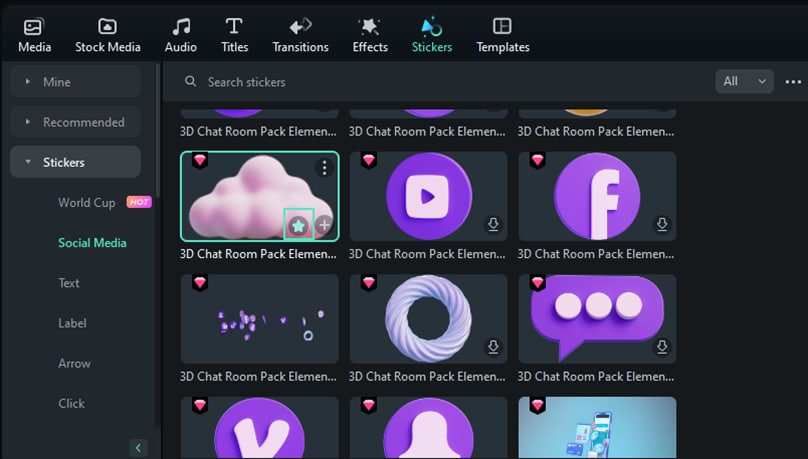Image resolution: width=808 pixels, height=459 pixels.
Task: Switch to the Titles tab
Action: 234,36
